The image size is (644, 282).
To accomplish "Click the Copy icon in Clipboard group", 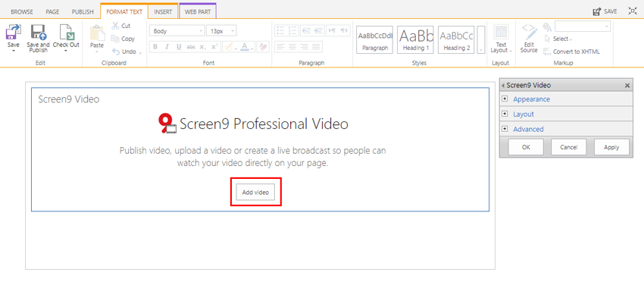I will [115, 39].
